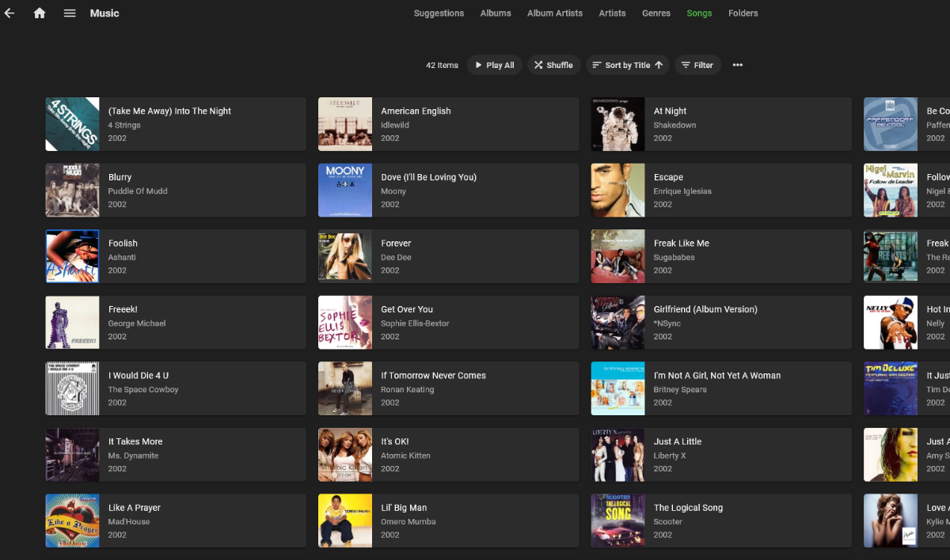Open suggestions through the Suggestions selector
The height and width of the screenshot is (560, 950).
pos(439,13)
